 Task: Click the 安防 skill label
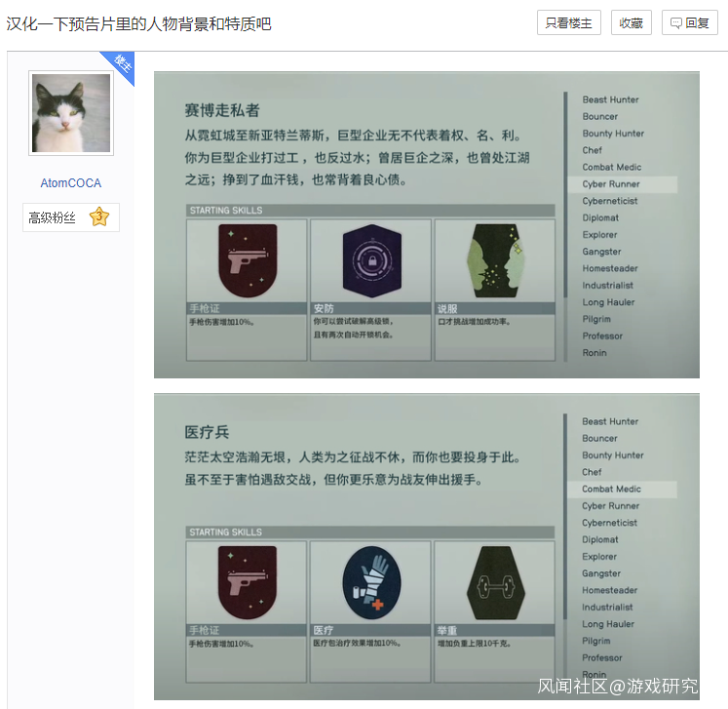tap(324, 308)
